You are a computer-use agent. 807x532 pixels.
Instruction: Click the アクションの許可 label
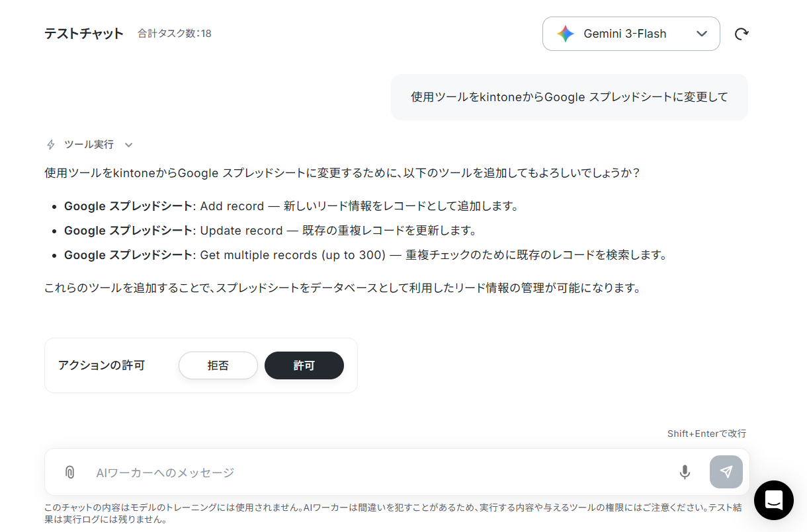(101, 365)
